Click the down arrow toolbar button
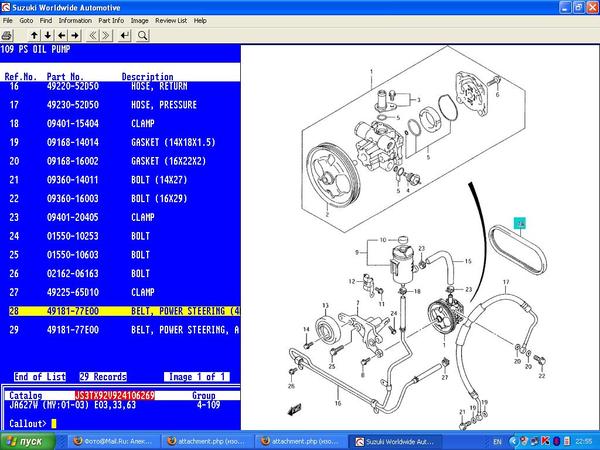 48,36
